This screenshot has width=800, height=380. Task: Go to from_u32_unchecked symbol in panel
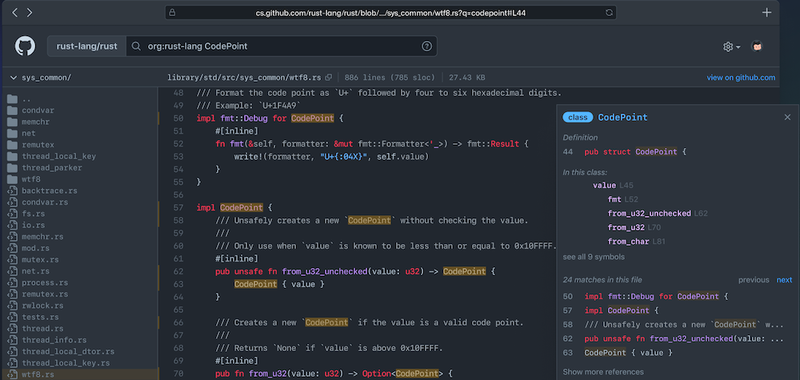[x=649, y=213]
